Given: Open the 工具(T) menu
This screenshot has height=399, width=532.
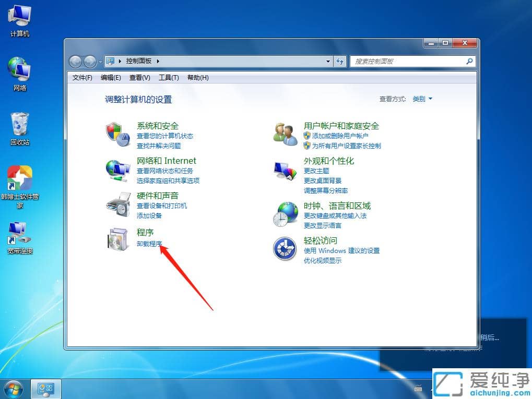Looking at the screenshot, I should tap(169, 77).
